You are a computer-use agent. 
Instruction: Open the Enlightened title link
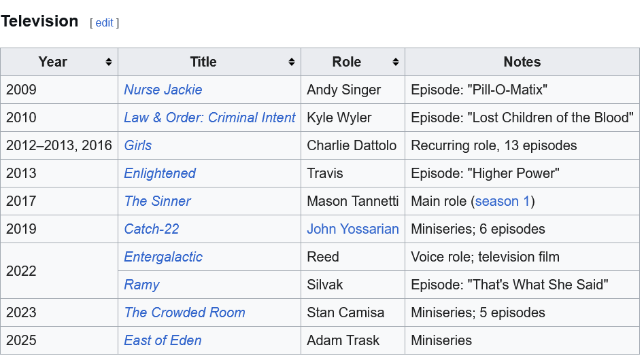[x=160, y=173]
